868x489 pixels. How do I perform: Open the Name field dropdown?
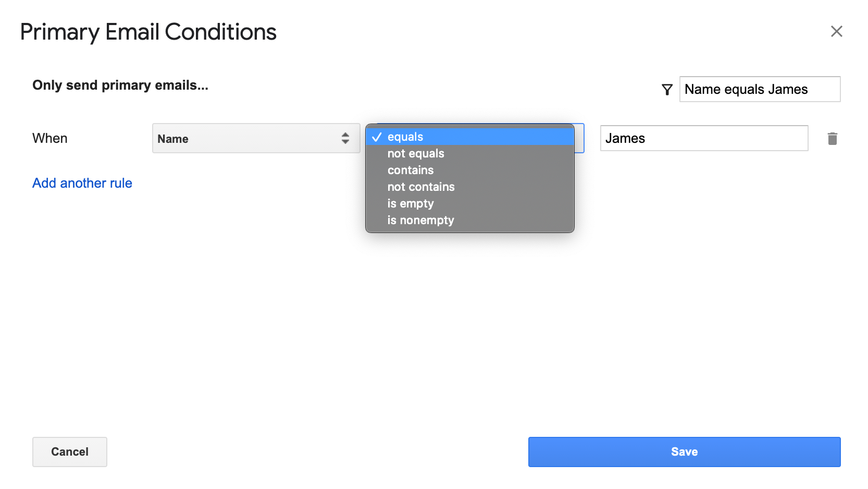pos(255,138)
